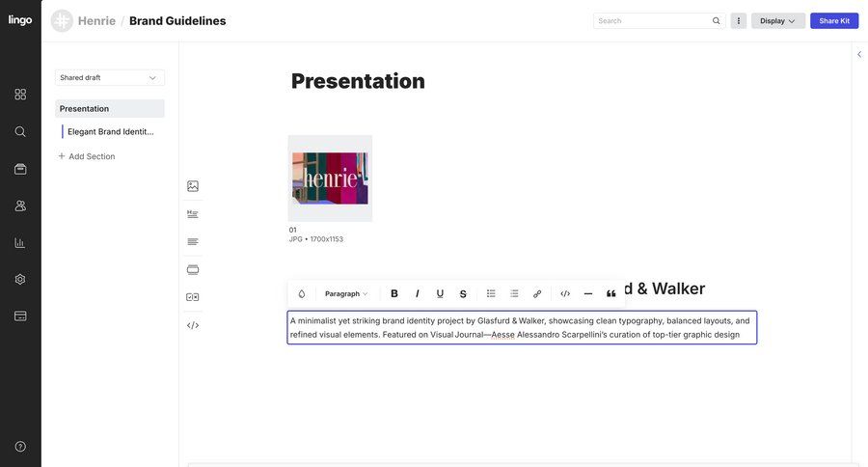Click the Presentation page heading
This screenshot has height=467, width=868.
tap(358, 81)
